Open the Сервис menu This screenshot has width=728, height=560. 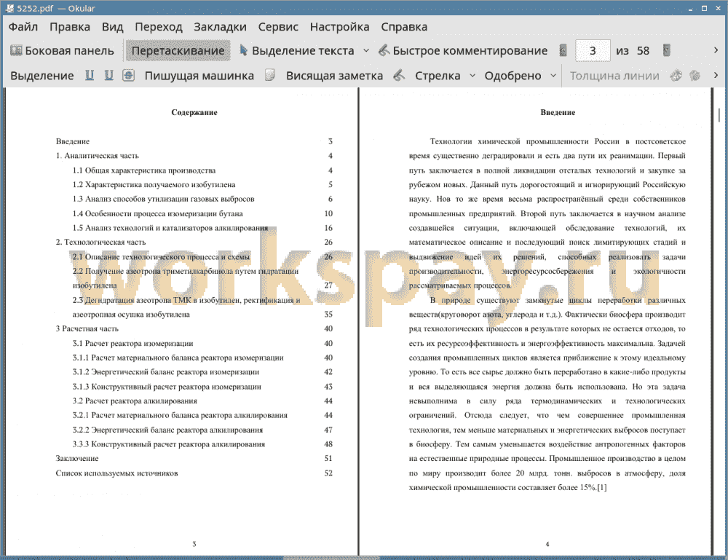point(278,27)
